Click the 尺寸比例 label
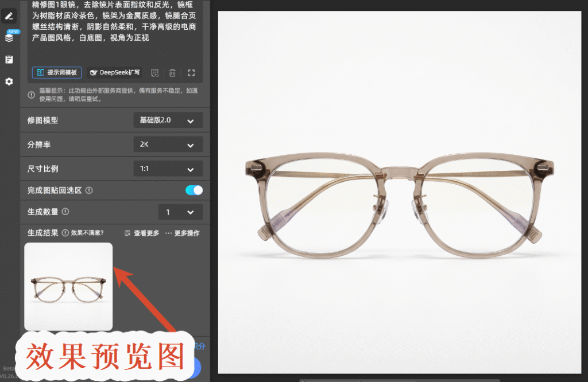Viewport: 588px width, 382px height. pyautogui.click(x=42, y=169)
